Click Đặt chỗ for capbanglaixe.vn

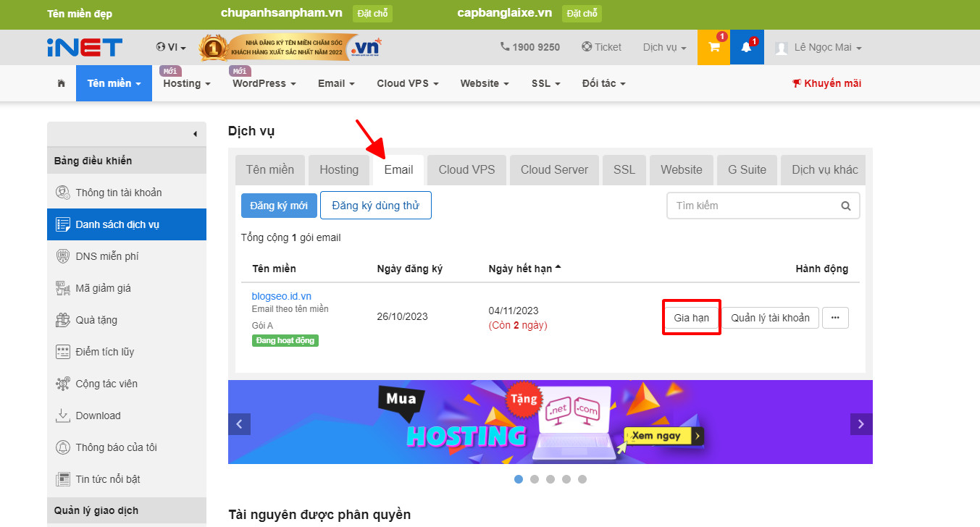(x=582, y=14)
